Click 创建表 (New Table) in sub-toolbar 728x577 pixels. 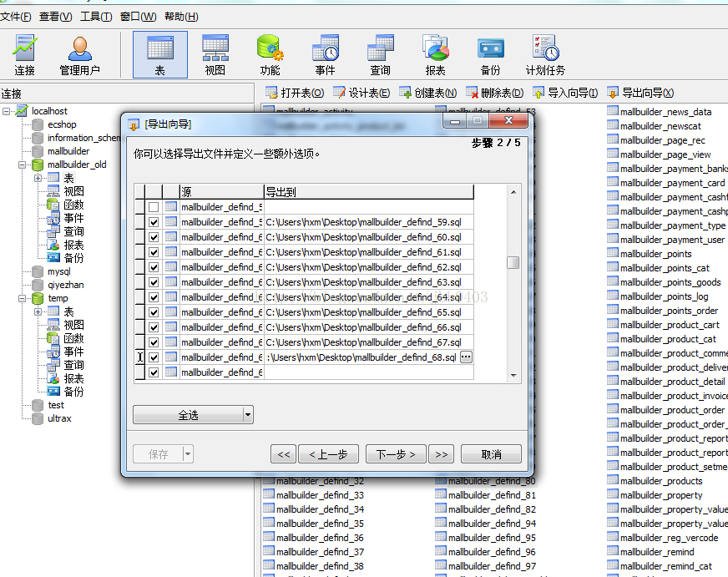click(x=428, y=93)
